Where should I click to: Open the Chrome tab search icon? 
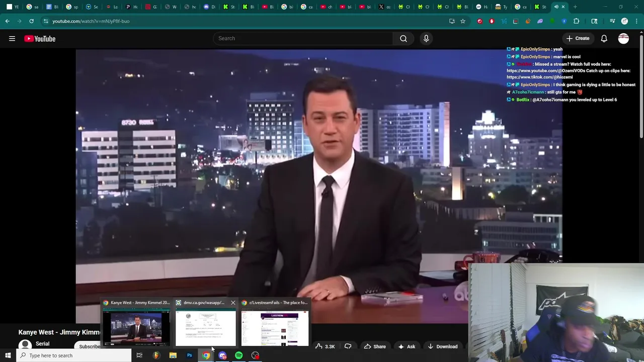pyautogui.click(x=594, y=21)
